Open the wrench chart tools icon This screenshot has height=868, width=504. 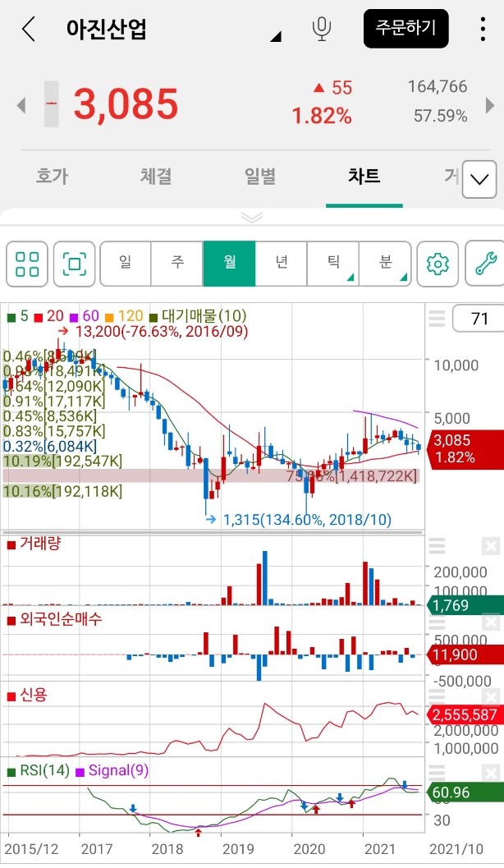(485, 264)
